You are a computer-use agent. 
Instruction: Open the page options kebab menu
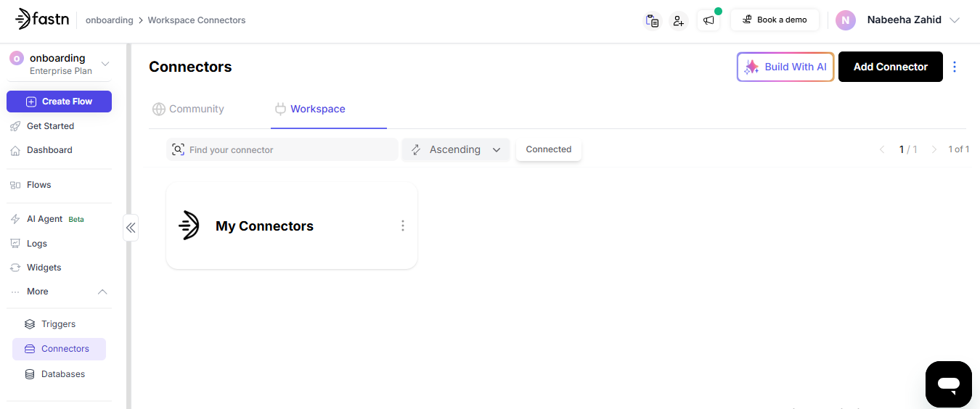point(955,67)
